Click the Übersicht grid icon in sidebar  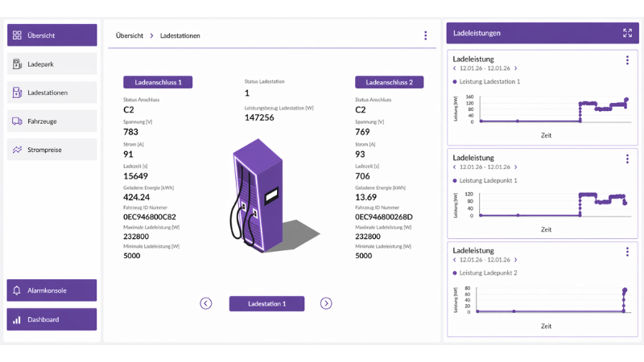pos(17,35)
